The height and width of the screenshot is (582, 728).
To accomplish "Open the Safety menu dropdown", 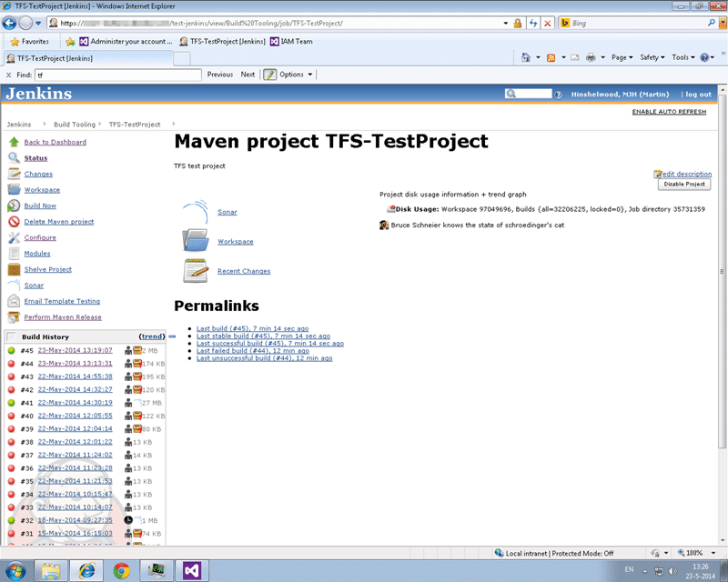I will 652,57.
